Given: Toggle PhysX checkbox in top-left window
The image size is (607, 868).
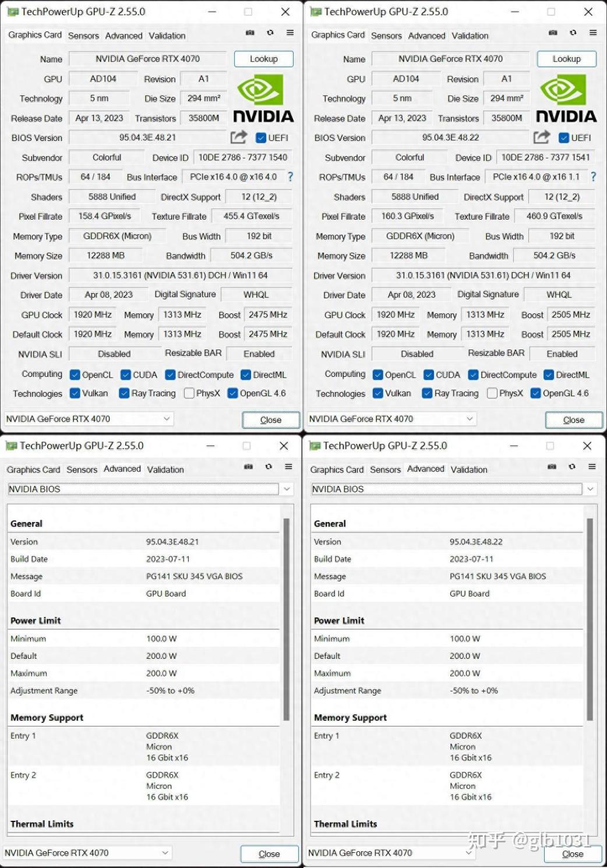Looking at the screenshot, I should pos(189,393).
